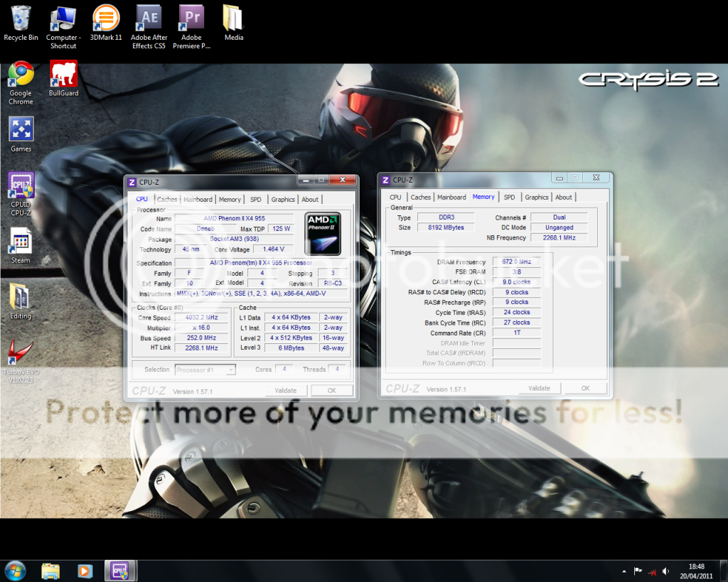This screenshot has width=728, height=582.
Task: Open Google Chrome desktop icon
Action: pyautogui.click(x=21, y=74)
